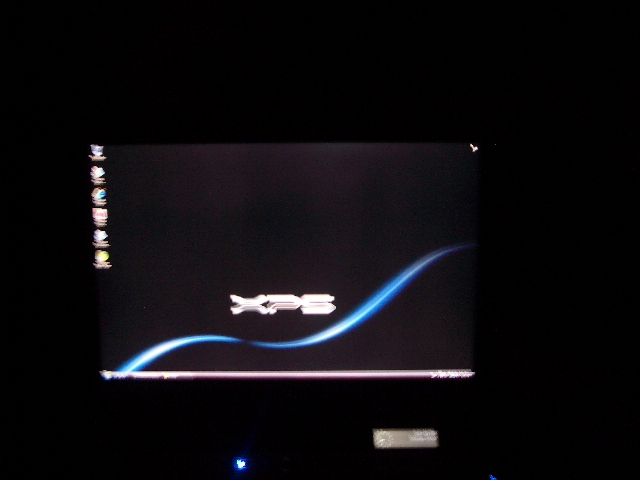
Task: Open the Windows Start button
Action: tap(107, 375)
